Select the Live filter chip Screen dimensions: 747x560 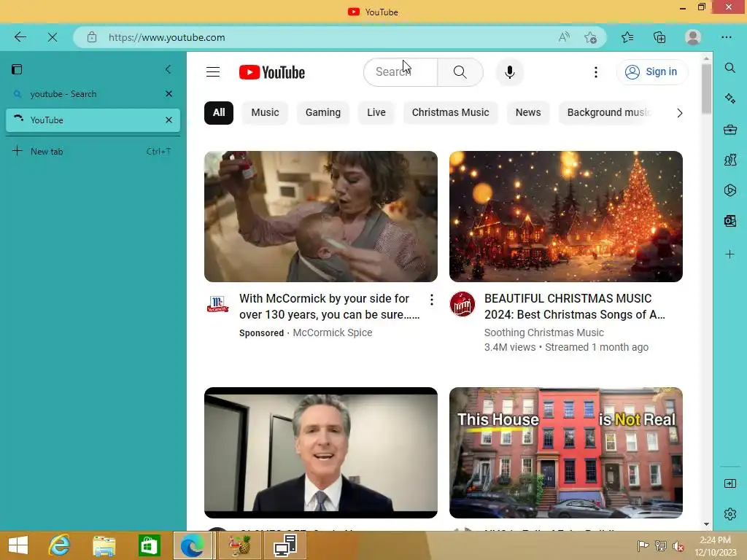tap(376, 113)
